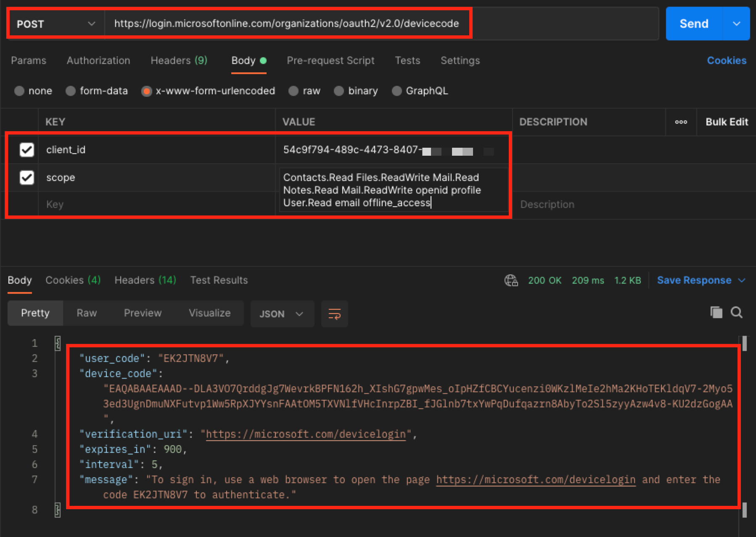
Task: Uncheck the scope parameter checkbox
Action: coord(27,178)
